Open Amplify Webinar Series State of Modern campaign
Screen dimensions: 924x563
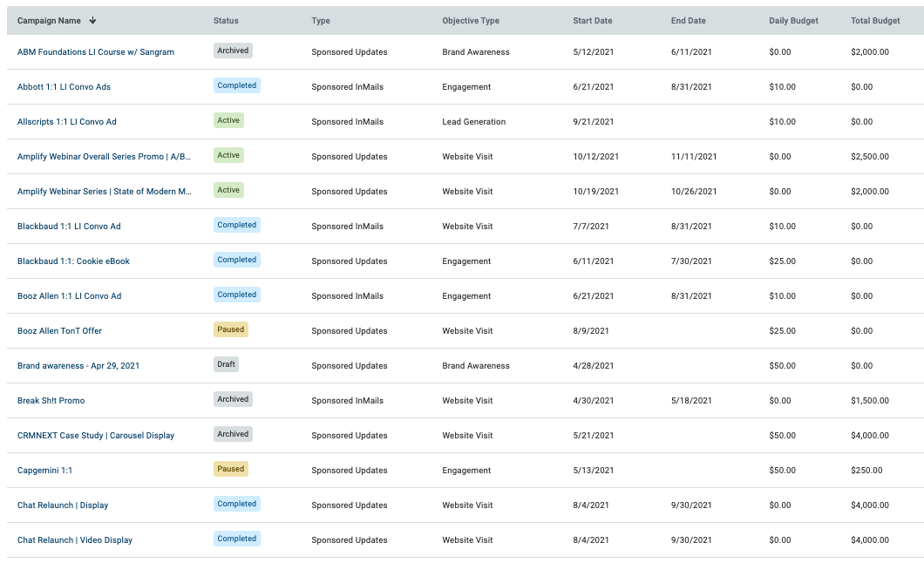(x=104, y=191)
